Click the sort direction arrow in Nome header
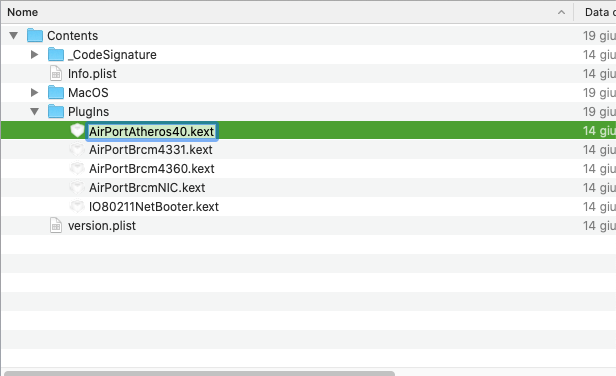This screenshot has height=376, width=616. (561, 13)
